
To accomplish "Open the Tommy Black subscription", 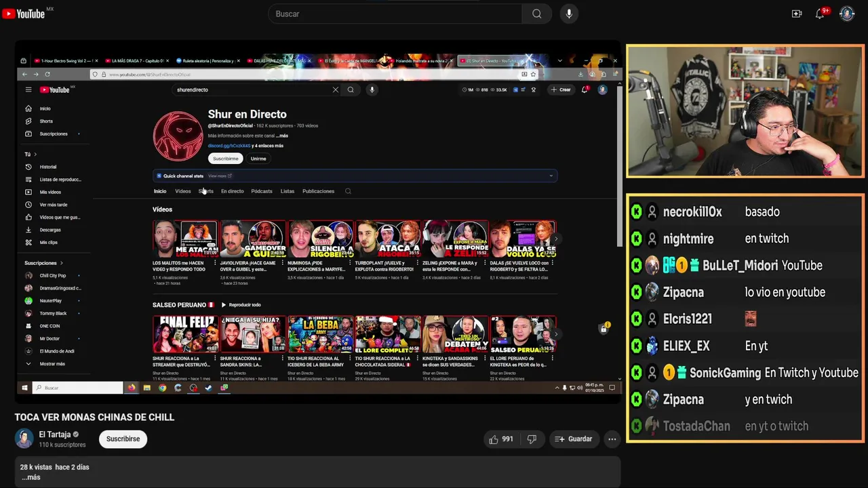I will (53, 313).
